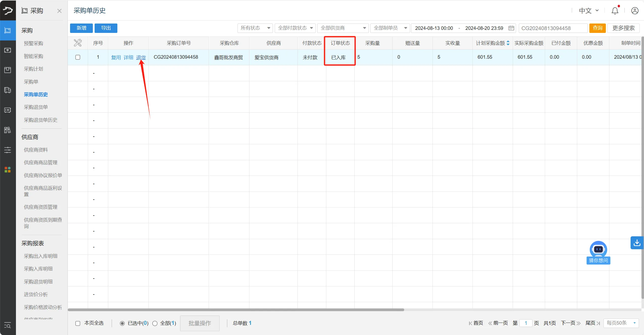
Task: Select the delivery truck icon in sidebar
Action: 8,90
